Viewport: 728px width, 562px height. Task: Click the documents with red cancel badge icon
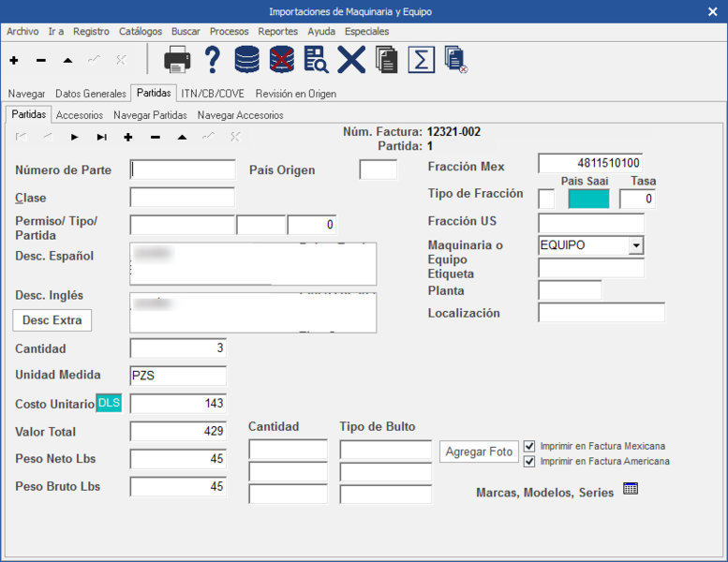pos(456,59)
